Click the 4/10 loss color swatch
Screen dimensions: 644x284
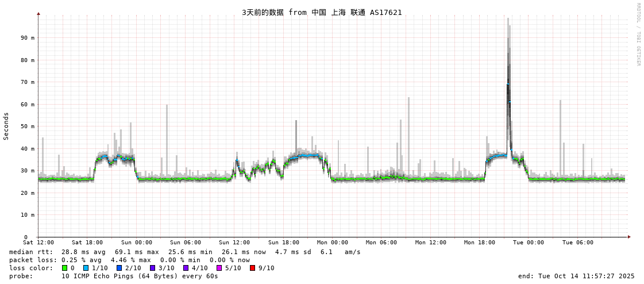pos(186,268)
